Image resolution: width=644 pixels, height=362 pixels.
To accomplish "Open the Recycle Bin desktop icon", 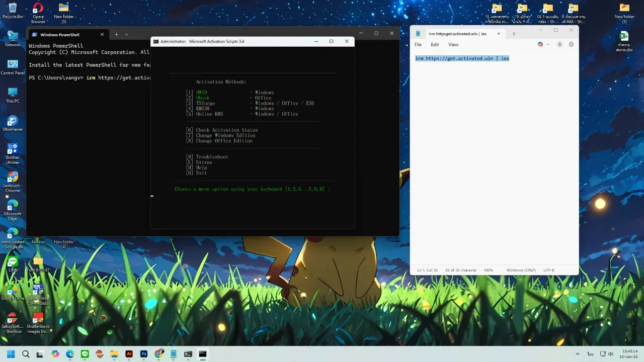I will click(x=13, y=11).
